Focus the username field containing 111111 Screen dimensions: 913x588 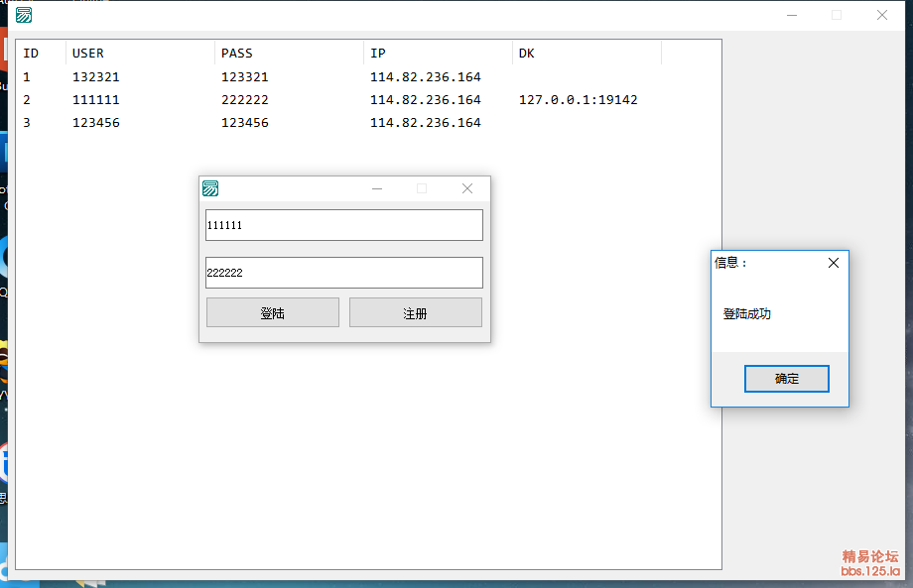(x=343, y=225)
